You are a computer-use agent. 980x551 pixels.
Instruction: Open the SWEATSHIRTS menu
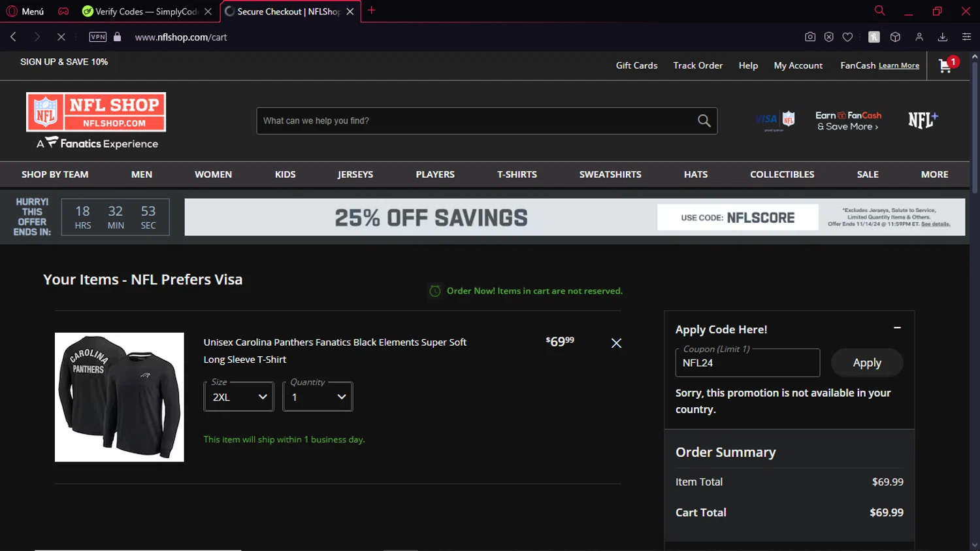(610, 175)
